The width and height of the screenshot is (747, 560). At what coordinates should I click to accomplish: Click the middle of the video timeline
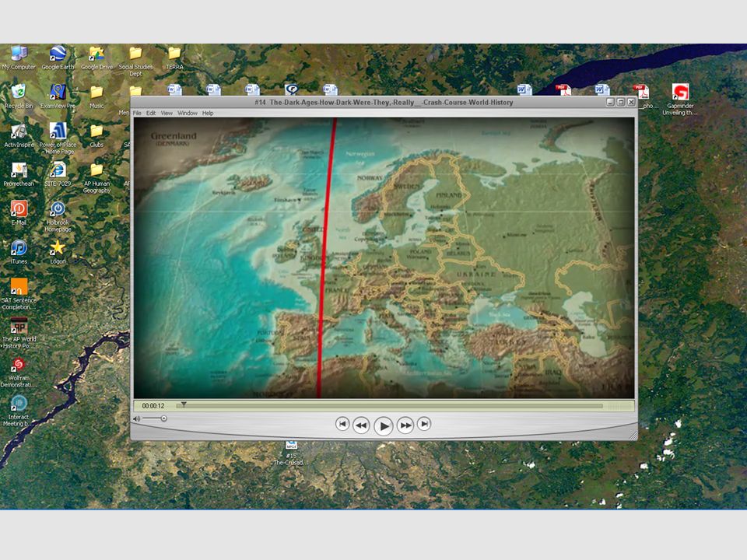coord(390,406)
